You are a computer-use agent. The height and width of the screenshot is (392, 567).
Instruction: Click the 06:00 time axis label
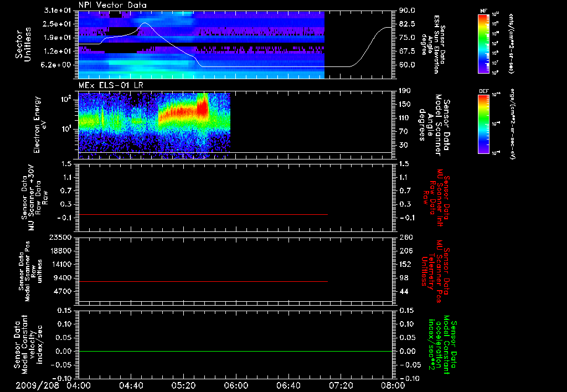(236, 385)
